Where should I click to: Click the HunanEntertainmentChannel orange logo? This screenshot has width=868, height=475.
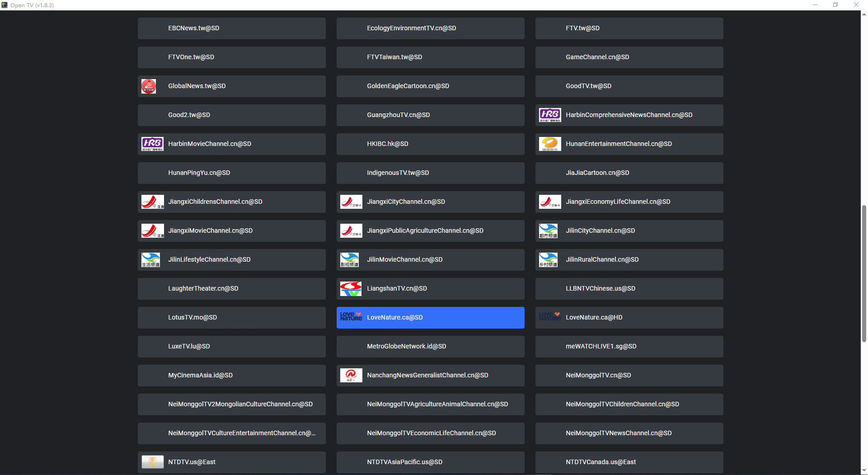pos(550,144)
